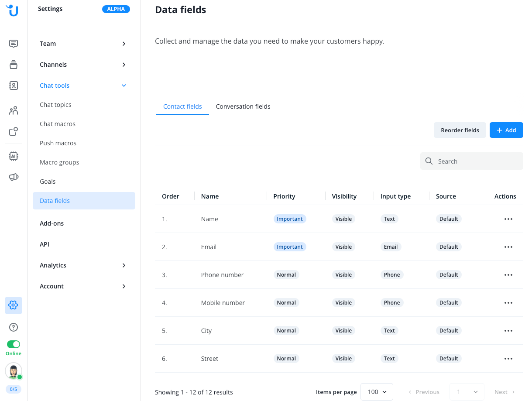This screenshot has width=532, height=401.
Task: Switch to the Conversation fields tab
Action: [x=243, y=106]
